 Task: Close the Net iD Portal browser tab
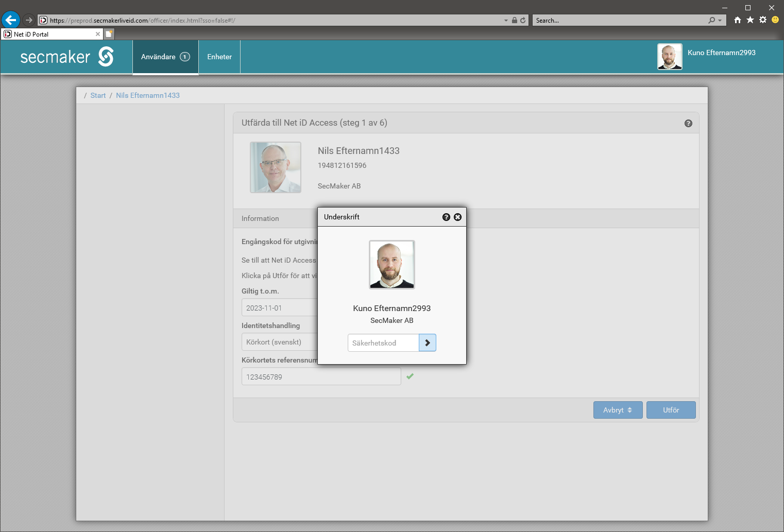coord(98,34)
